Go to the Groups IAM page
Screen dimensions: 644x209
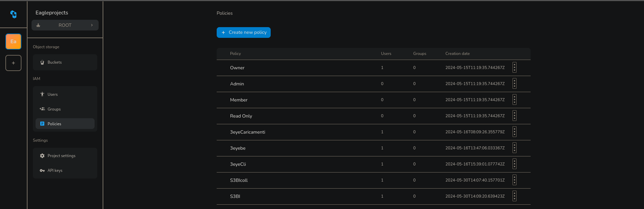tap(54, 109)
